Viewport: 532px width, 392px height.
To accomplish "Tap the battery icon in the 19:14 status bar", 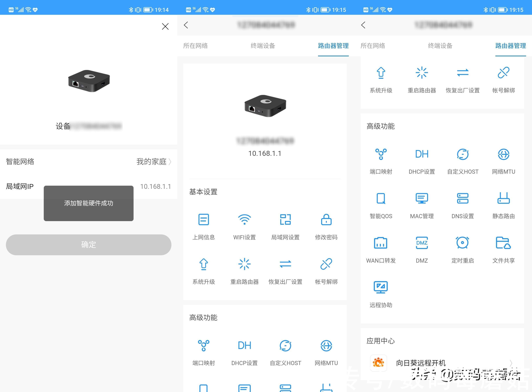I will tap(148, 10).
